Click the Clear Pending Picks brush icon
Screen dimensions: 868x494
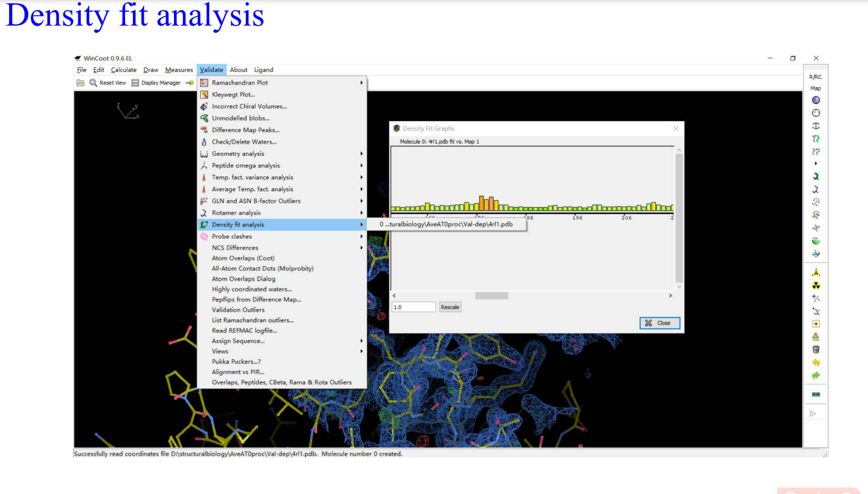(x=816, y=337)
